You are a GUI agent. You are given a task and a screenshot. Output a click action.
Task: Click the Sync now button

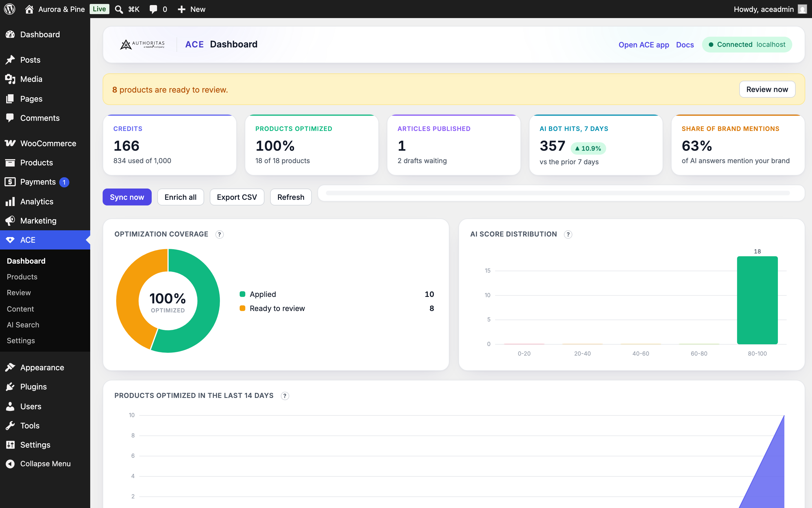[x=127, y=197]
